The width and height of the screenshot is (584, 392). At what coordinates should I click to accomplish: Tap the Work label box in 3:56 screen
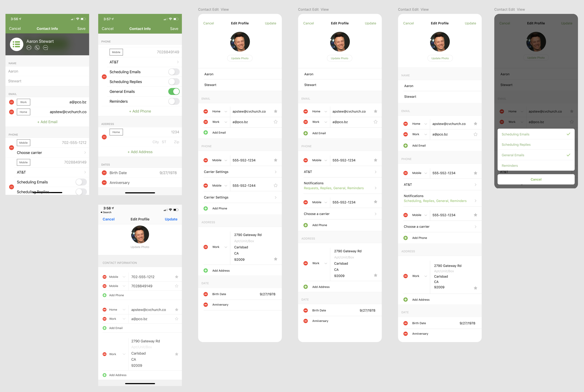coord(24,102)
